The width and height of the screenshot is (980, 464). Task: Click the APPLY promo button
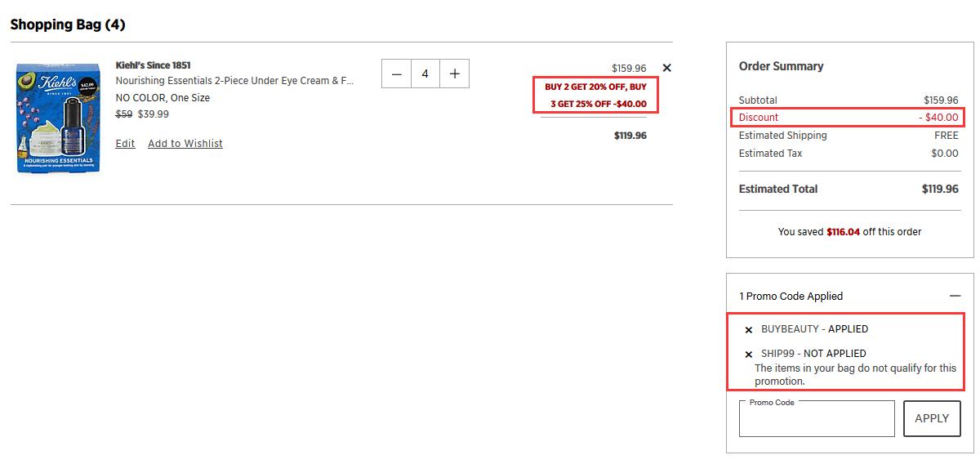(x=932, y=418)
